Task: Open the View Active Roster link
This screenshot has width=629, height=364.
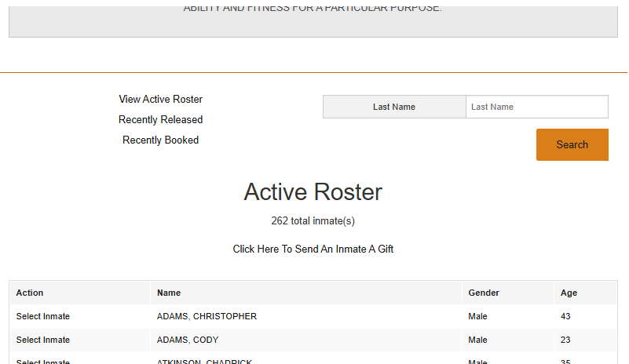Action: [x=160, y=100]
